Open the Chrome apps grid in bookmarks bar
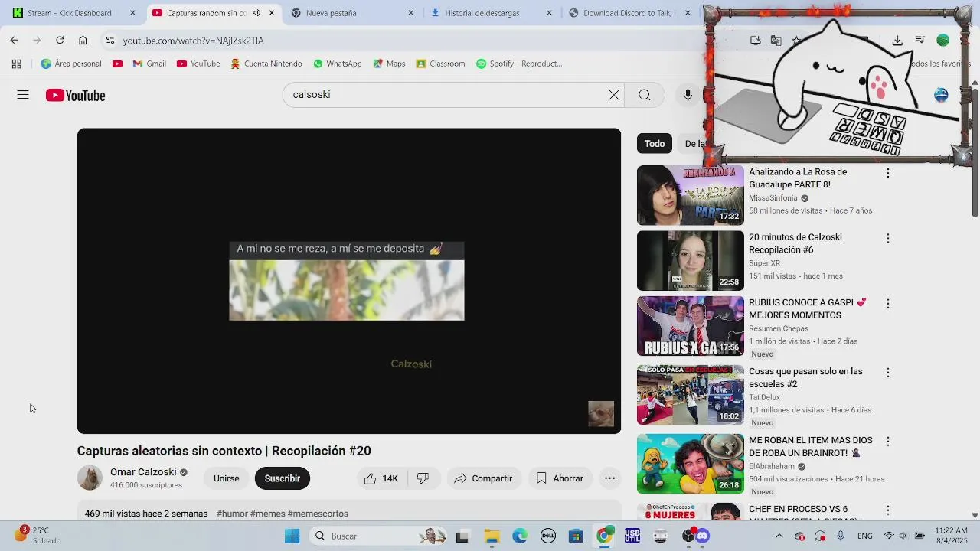The height and width of the screenshot is (551, 980). 16,64
